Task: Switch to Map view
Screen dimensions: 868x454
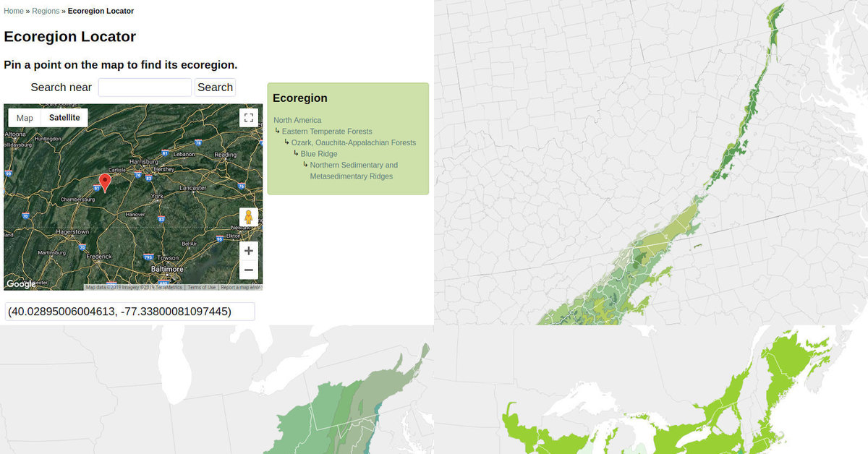Action: pos(24,117)
